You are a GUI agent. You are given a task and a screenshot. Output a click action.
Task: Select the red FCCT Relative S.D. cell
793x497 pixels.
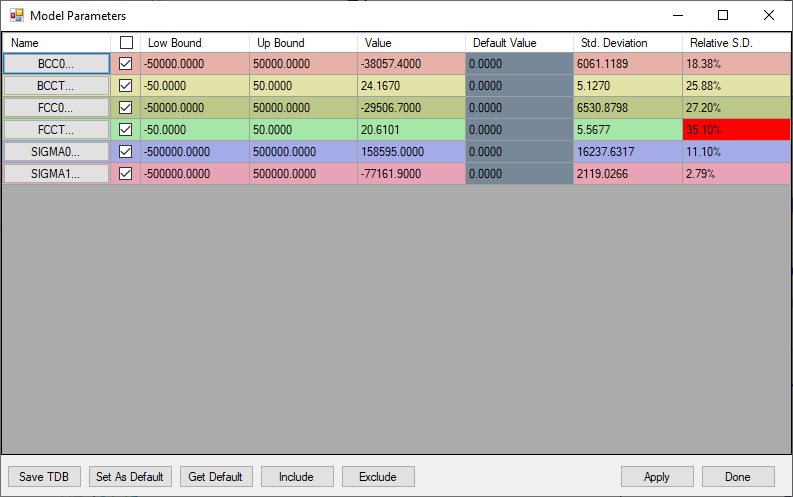point(735,129)
